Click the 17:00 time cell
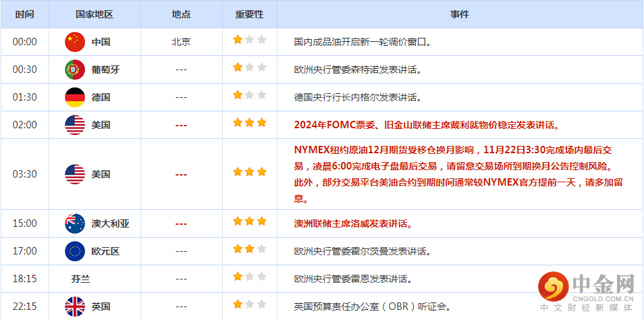Viewport: 644px width, 320px height. pyautogui.click(x=25, y=251)
